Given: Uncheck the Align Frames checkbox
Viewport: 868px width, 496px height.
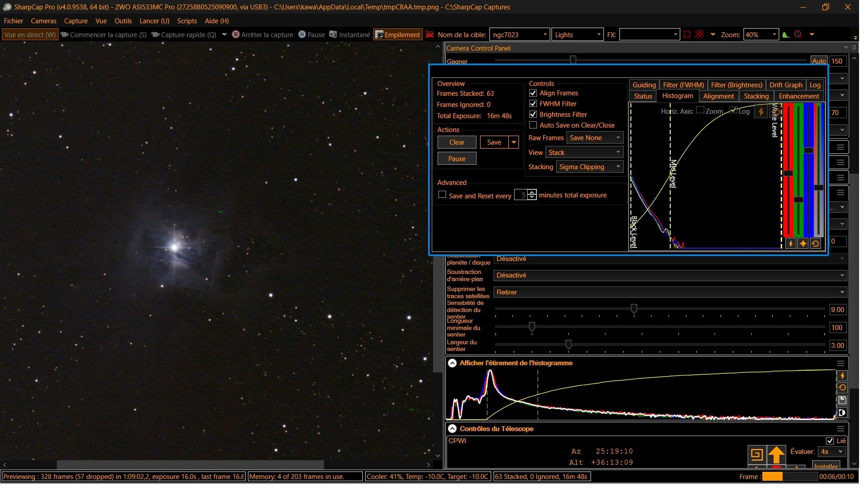Looking at the screenshot, I should pos(533,93).
